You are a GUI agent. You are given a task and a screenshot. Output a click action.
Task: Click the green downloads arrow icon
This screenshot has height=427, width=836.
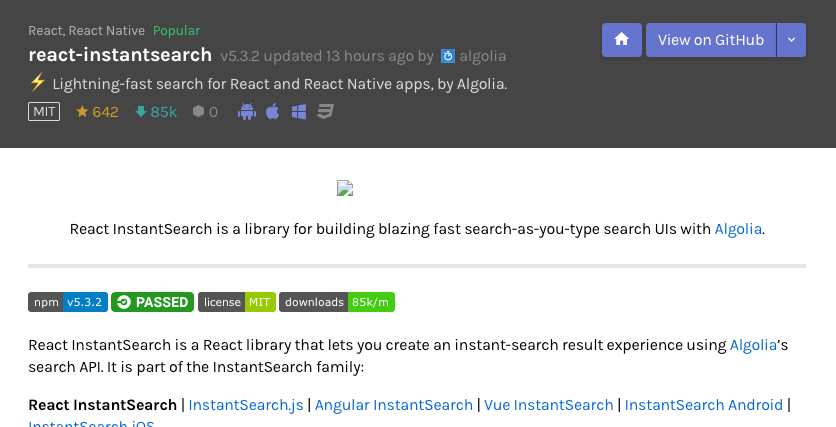141,111
